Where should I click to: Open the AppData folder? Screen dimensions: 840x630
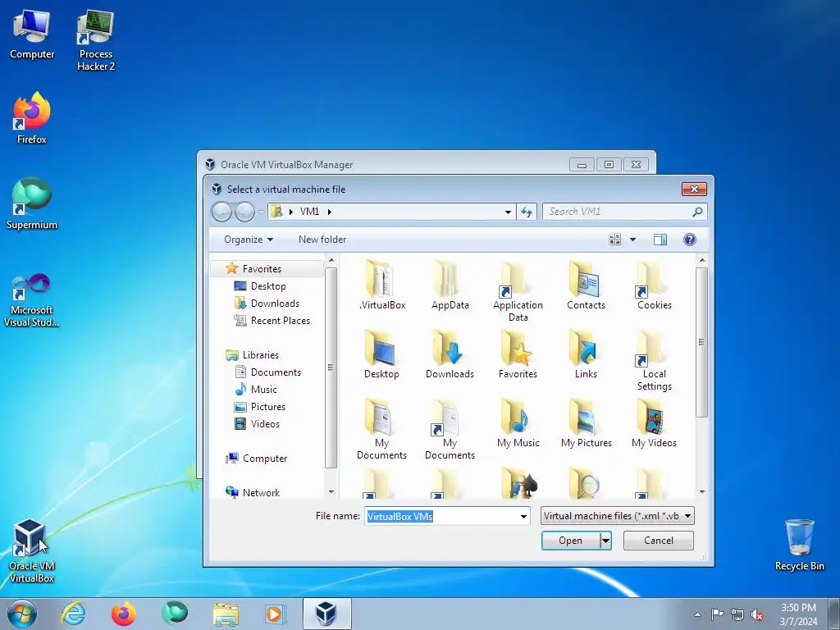pyautogui.click(x=450, y=285)
